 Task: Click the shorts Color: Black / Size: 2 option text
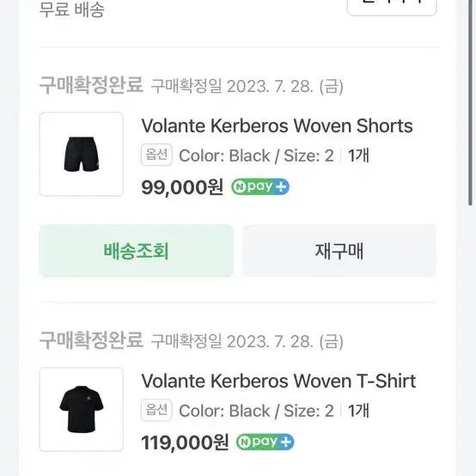click(256, 156)
